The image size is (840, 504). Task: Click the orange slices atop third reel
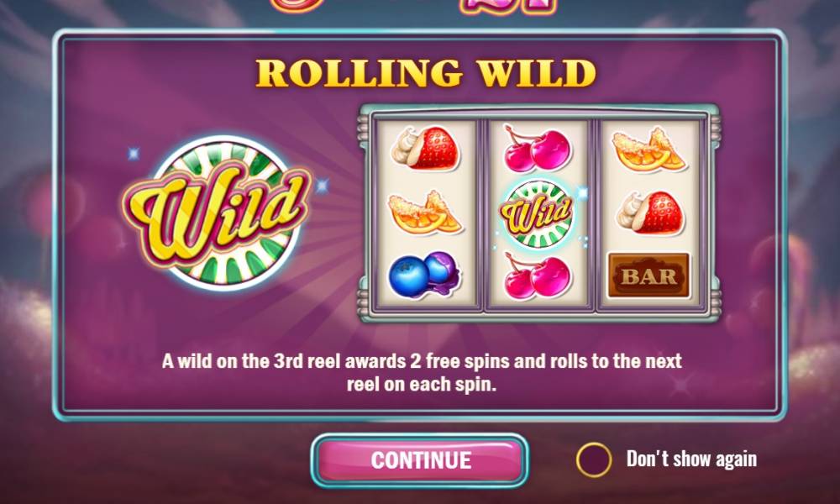point(648,150)
